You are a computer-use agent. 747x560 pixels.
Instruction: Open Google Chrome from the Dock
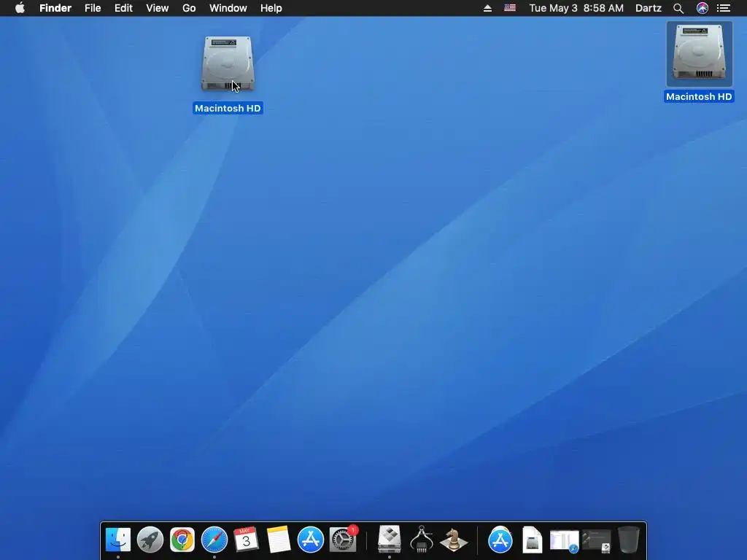click(x=182, y=540)
